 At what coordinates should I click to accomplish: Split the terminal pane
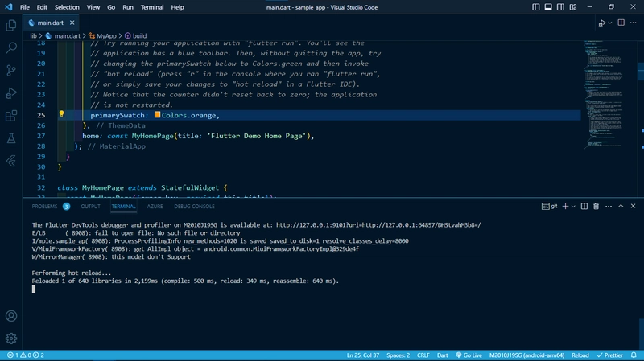pyautogui.click(x=583, y=206)
